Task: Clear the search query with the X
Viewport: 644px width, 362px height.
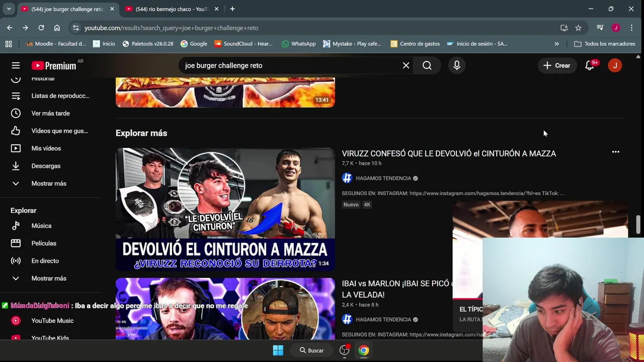Action: (406, 65)
